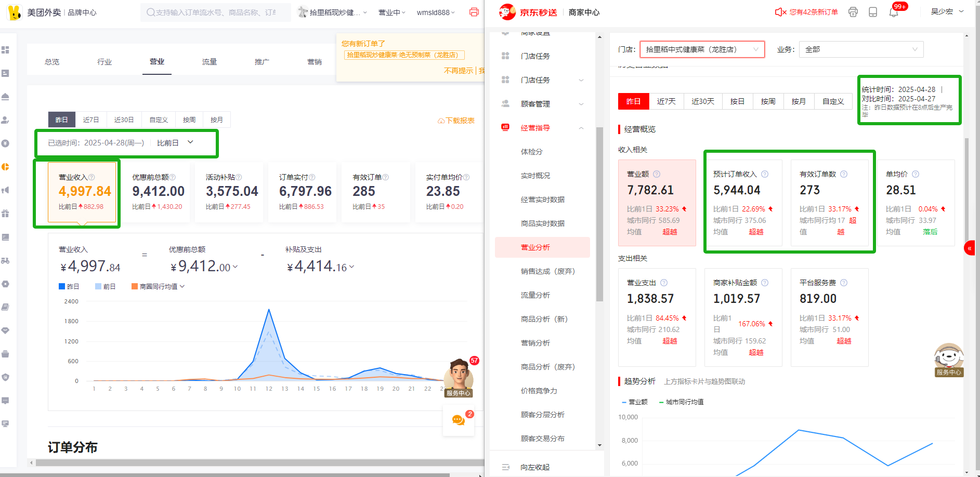Click help icon next to 实付单均价
Image resolution: width=980 pixels, height=477 pixels.
point(466,177)
